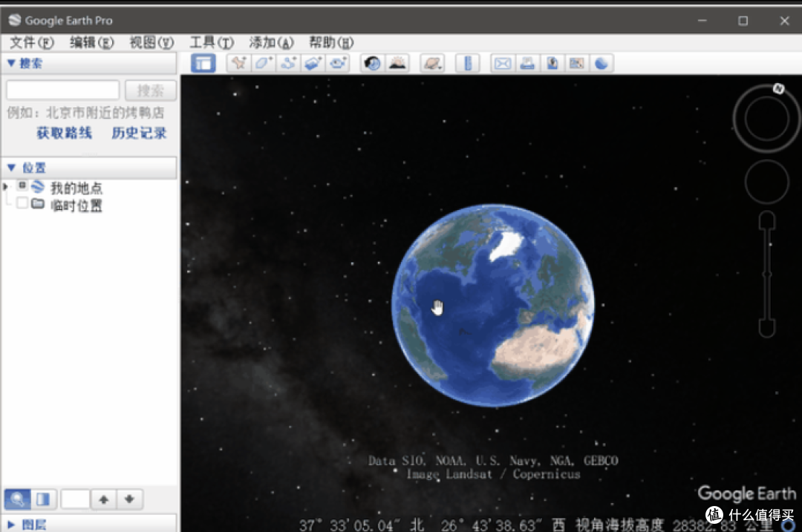Move item down with the down arrow
This screenshot has height=532, width=802.
click(x=129, y=499)
